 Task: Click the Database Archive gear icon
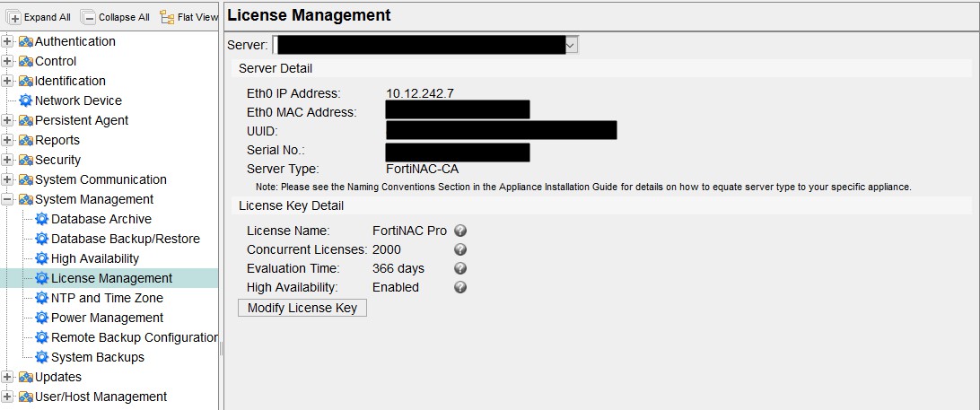(x=42, y=219)
